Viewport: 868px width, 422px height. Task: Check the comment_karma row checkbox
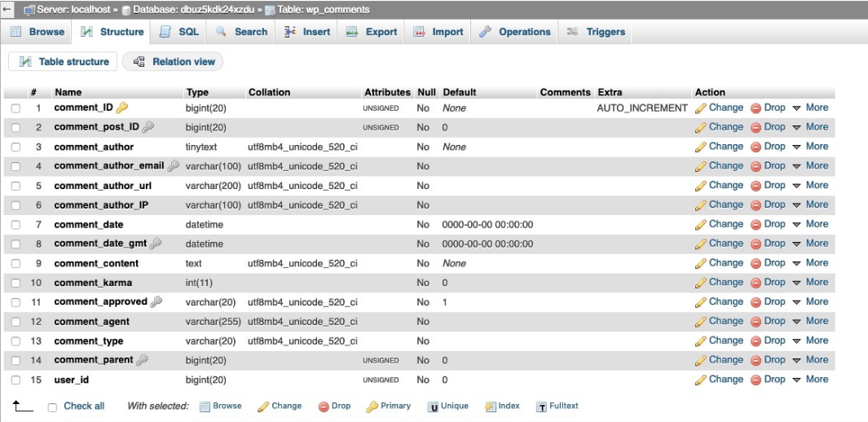16,284
